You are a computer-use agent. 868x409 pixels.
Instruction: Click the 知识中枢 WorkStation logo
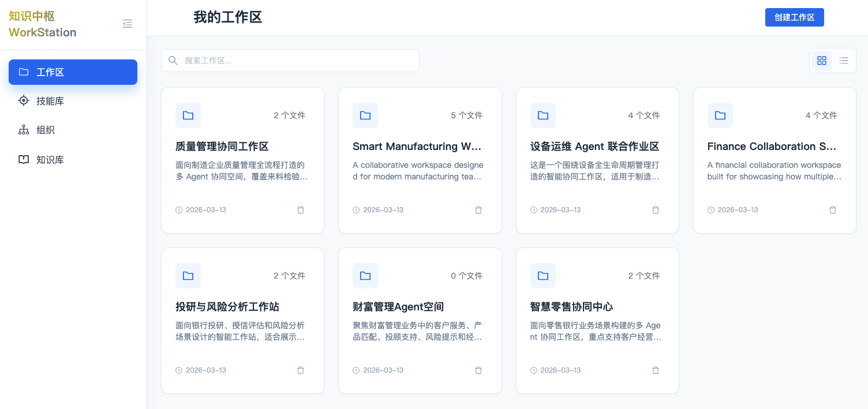pyautogui.click(x=42, y=25)
